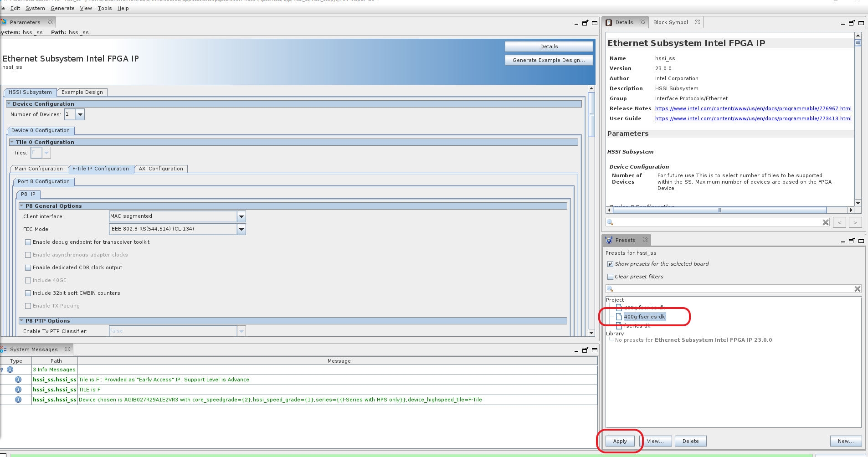Close the Block Symbol tab X icon
868x457 pixels.
pos(697,22)
